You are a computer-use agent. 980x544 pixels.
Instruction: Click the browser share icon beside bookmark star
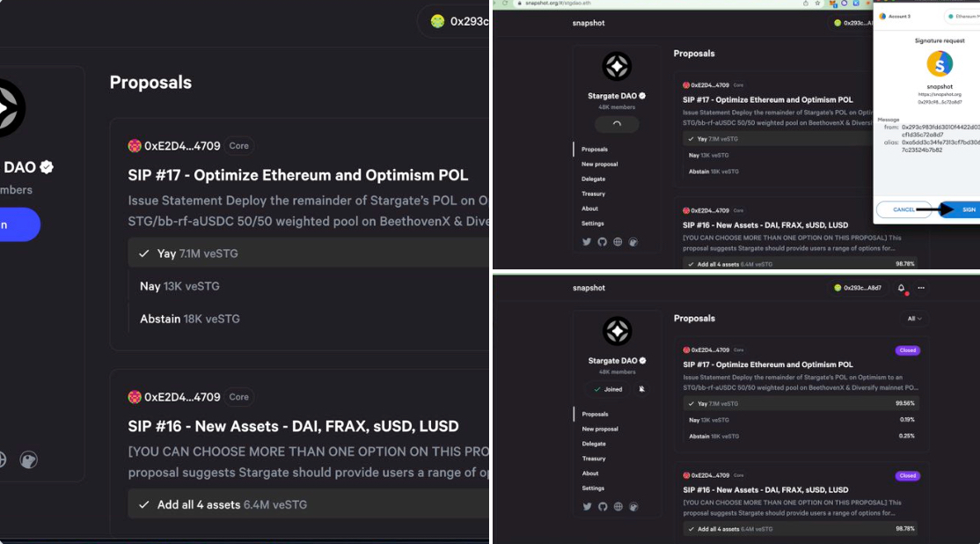point(806,4)
